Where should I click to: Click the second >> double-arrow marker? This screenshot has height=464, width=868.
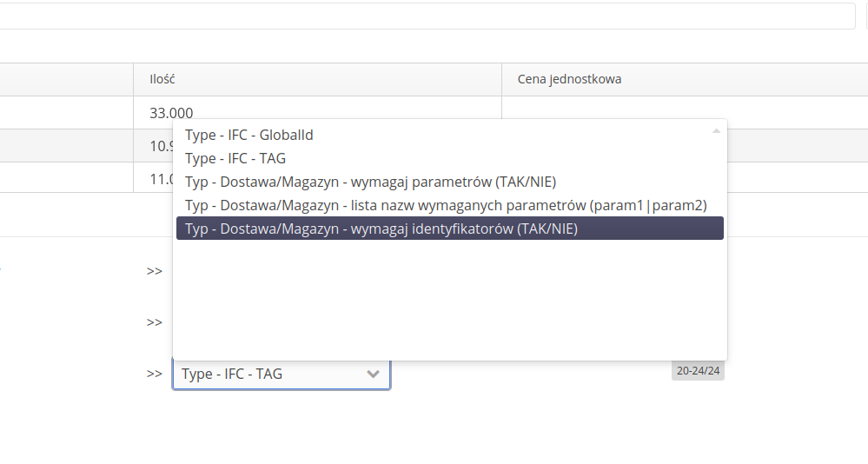155,322
